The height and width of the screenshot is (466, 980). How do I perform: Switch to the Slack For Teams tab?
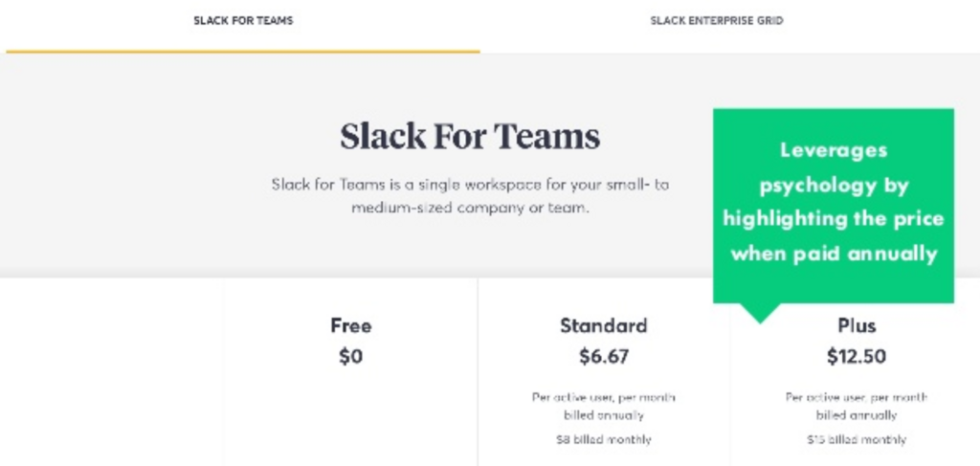point(243,21)
